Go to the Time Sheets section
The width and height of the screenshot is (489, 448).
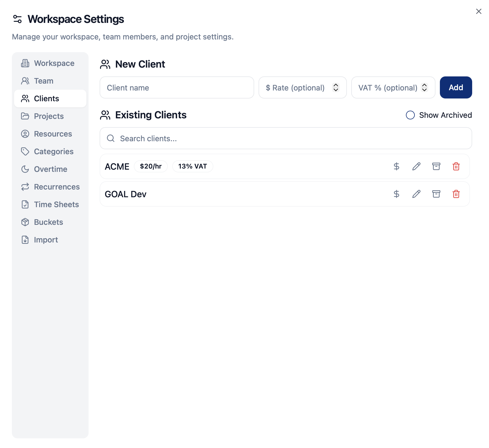pos(50,204)
